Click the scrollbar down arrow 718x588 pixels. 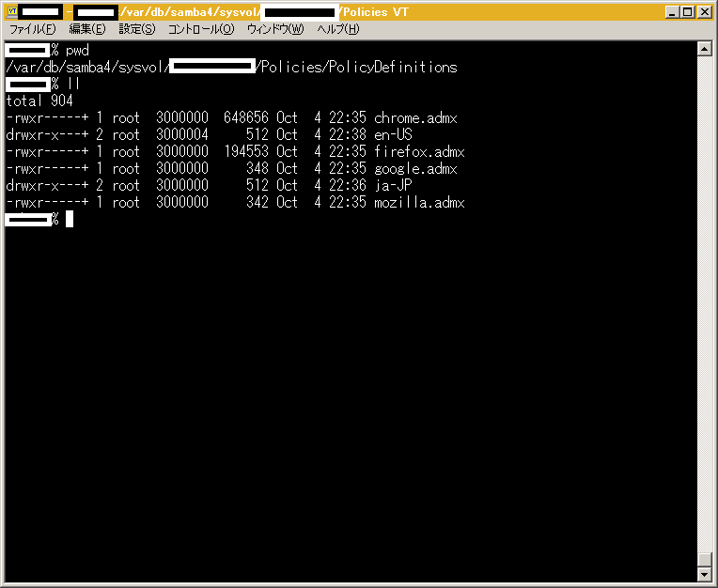[704, 573]
